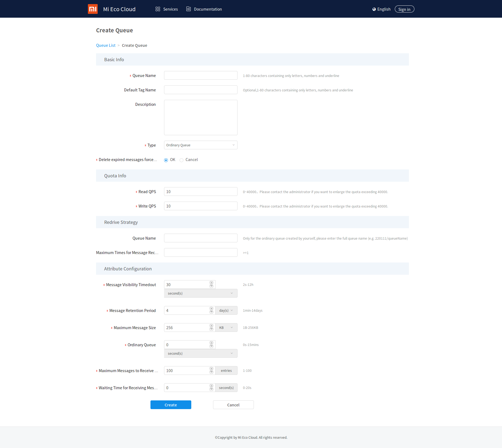Increase Message Retention Period with up arrow
This screenshot has width=502, height=448.
pyautogui.click(x=211, y=309)
